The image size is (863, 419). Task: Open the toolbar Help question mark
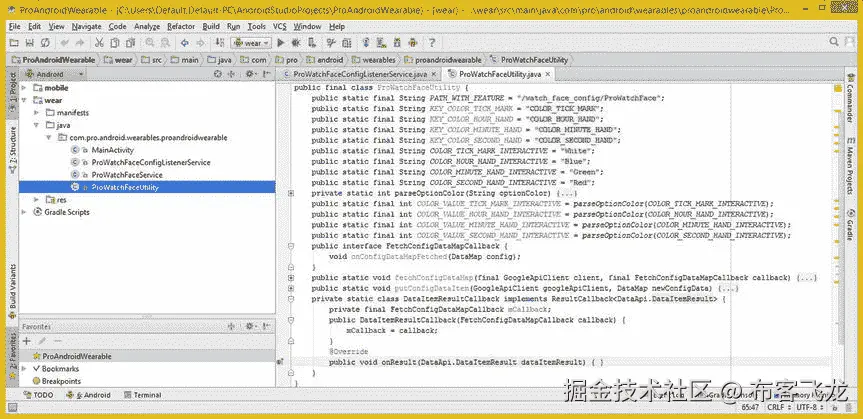[432, 42]
